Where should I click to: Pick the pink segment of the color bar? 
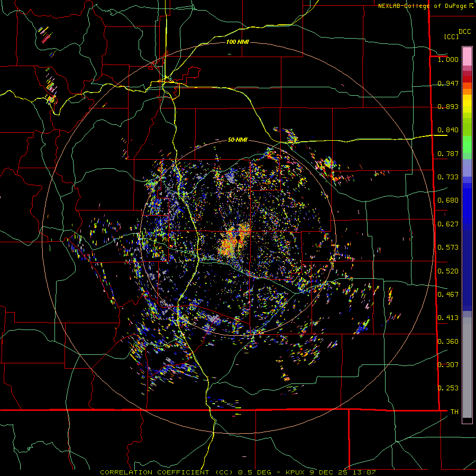tap(467, 56)
